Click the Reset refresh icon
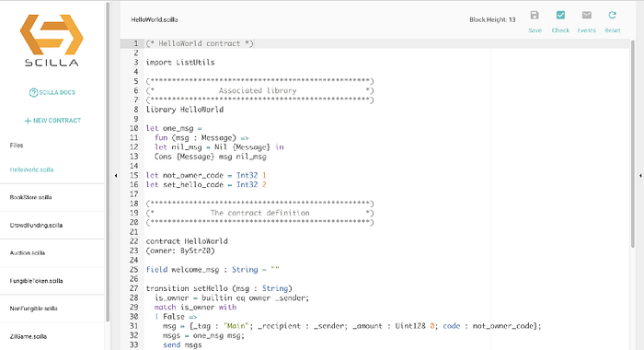 (612, 16)
